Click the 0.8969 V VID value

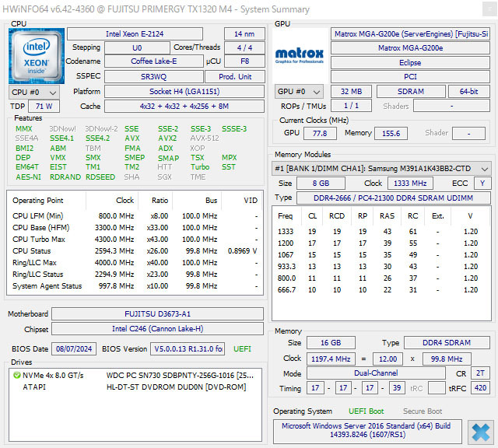point(242,251)
